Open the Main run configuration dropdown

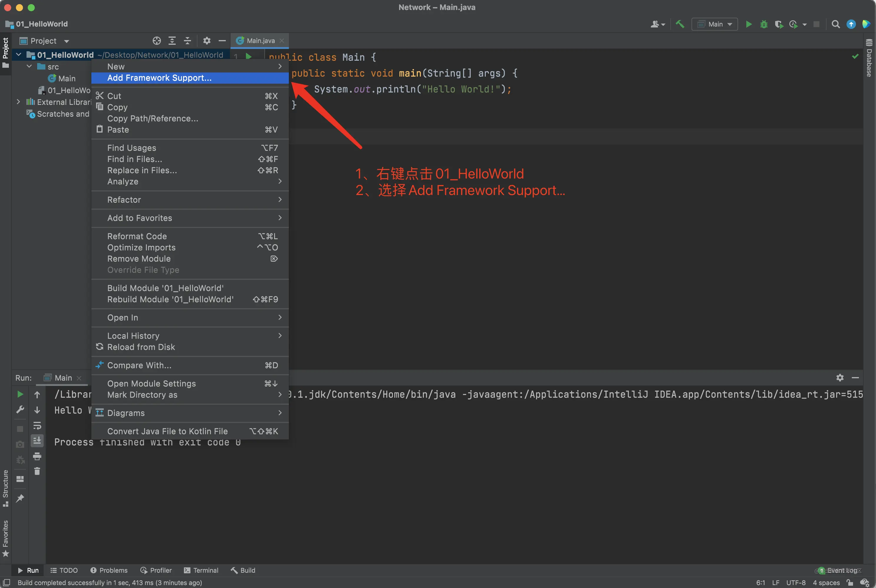coord(715,24)
